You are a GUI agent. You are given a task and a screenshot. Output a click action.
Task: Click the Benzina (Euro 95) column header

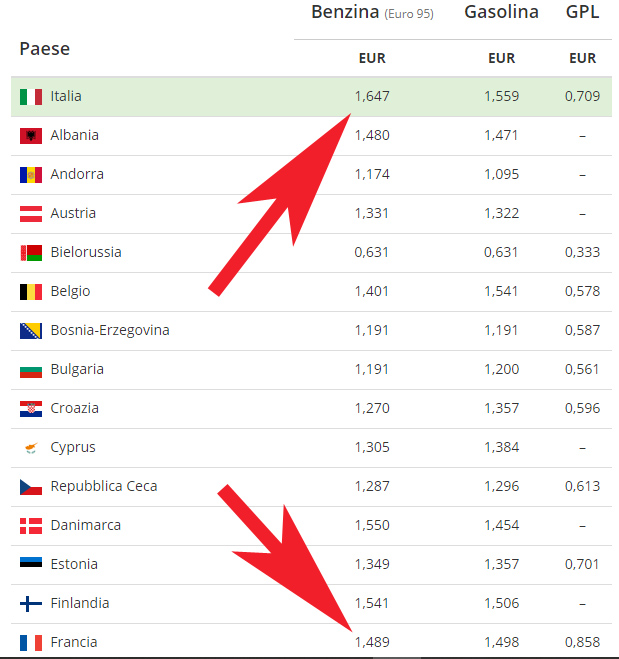point(372,12)
